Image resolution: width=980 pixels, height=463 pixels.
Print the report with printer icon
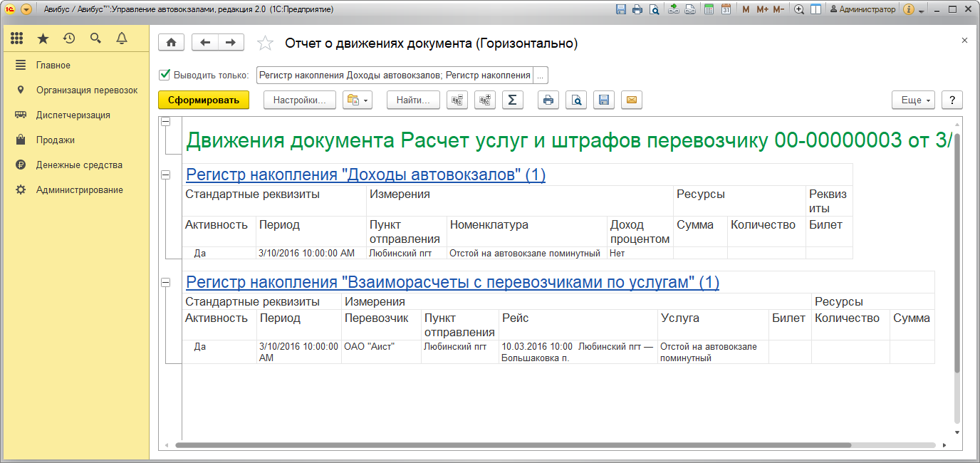tap(548, 100)
